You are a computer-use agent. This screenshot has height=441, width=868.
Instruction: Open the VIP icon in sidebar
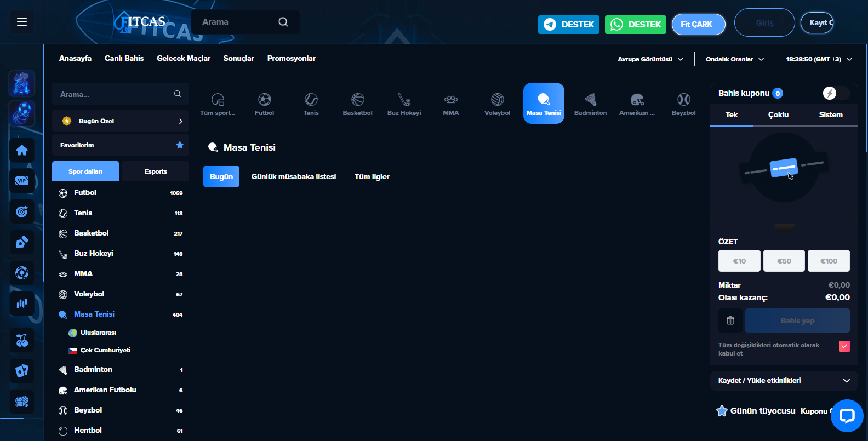22,181
